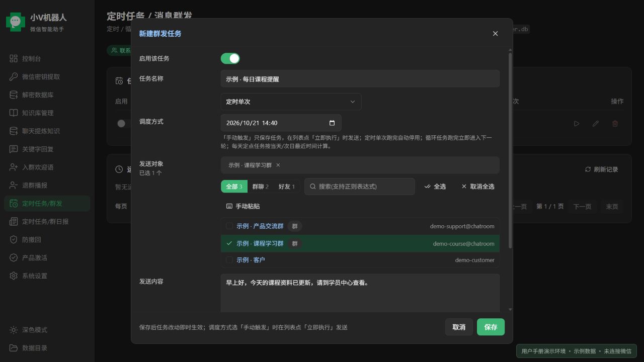The height and width of the screenshot is (362, 644).
Task: Open 聊天提炼知识 in the sidebar
Action: (x=47, y=131)
